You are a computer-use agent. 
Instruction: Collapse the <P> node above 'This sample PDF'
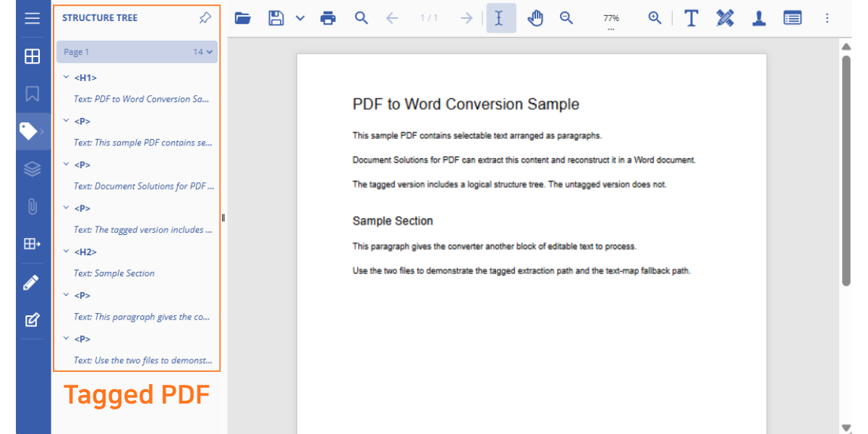pyautogui.click(x=66, y=120)
